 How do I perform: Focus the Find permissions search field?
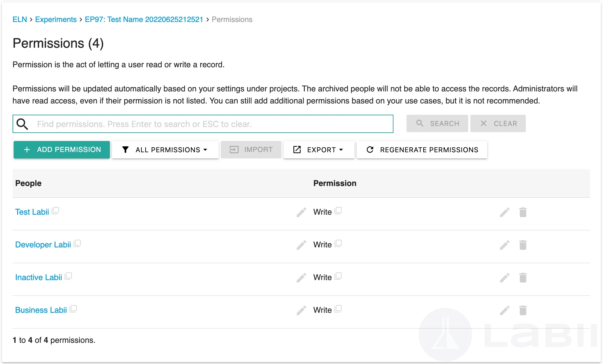pyautogui.click(x=212, y=124)
